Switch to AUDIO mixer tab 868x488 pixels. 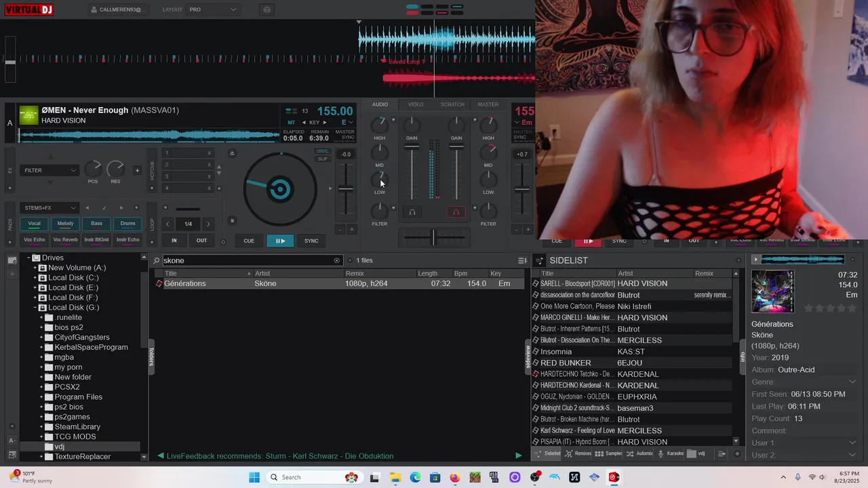pyautogui.click(x=380, y=104)
